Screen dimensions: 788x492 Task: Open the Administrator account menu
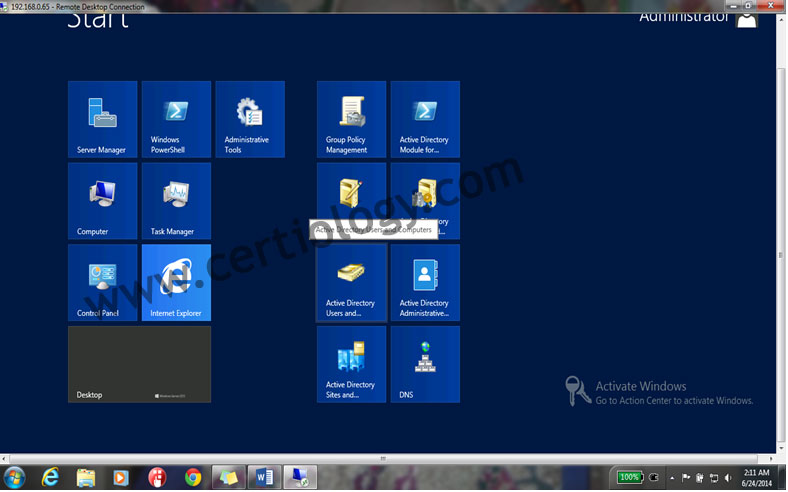(698, 19)
